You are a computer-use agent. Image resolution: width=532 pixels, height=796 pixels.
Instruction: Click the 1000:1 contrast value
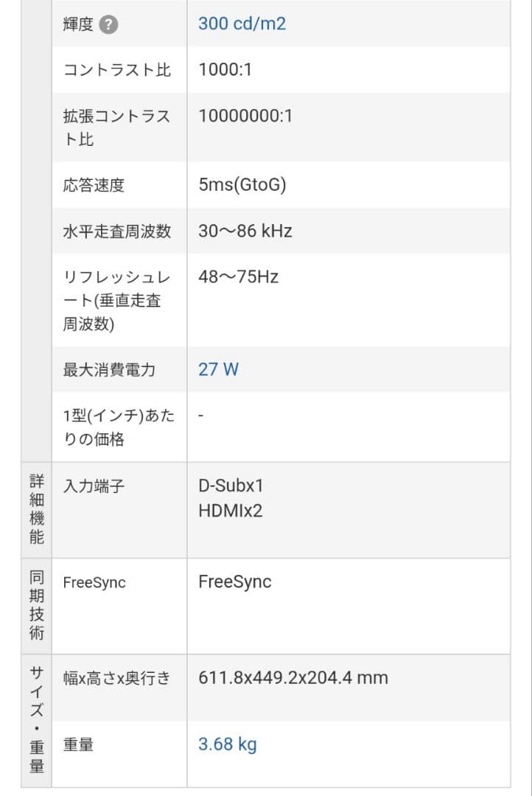point(225,70)
